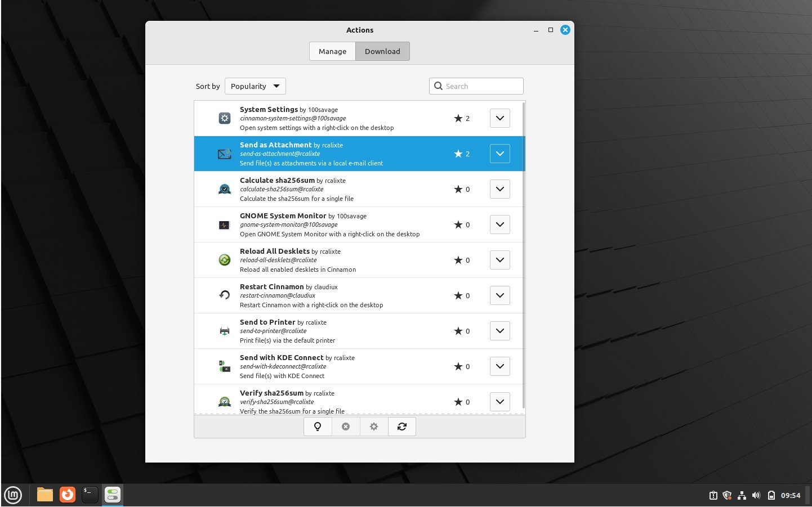Click the System Settings gear icon

point(225,118)
